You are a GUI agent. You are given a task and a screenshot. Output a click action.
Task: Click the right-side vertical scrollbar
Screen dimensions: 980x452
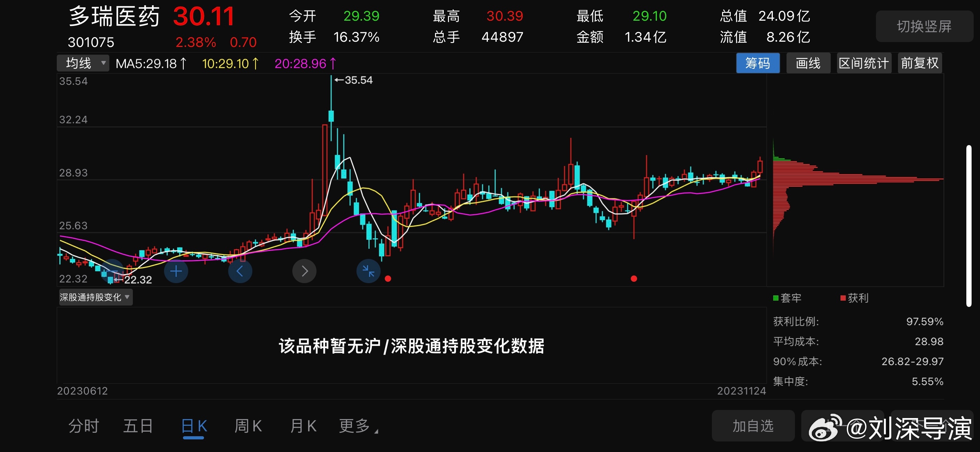click(968, 226)
